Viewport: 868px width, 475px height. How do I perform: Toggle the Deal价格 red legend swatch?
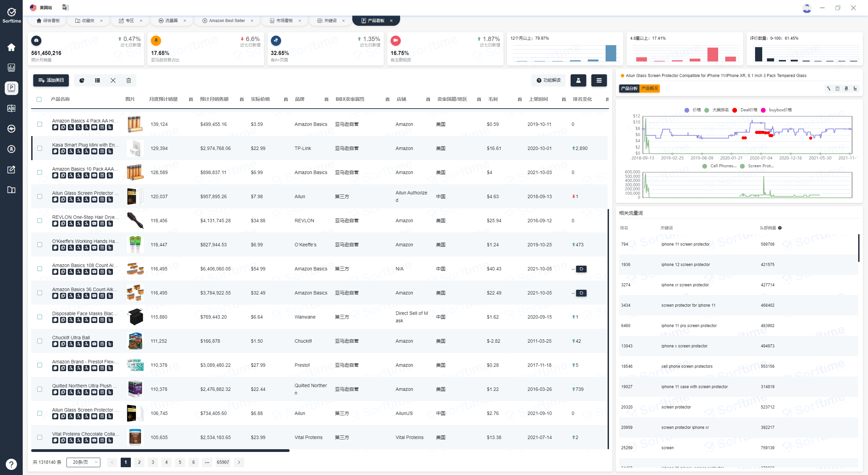[x=735, y=110]
